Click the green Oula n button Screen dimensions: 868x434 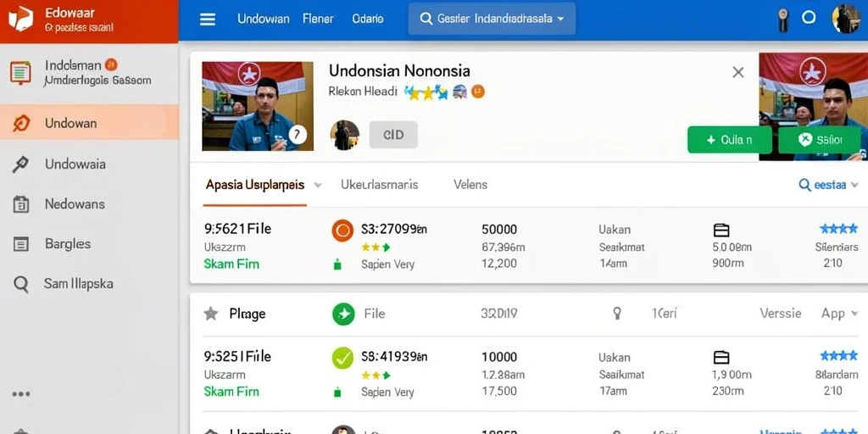[x=729, y=140]
